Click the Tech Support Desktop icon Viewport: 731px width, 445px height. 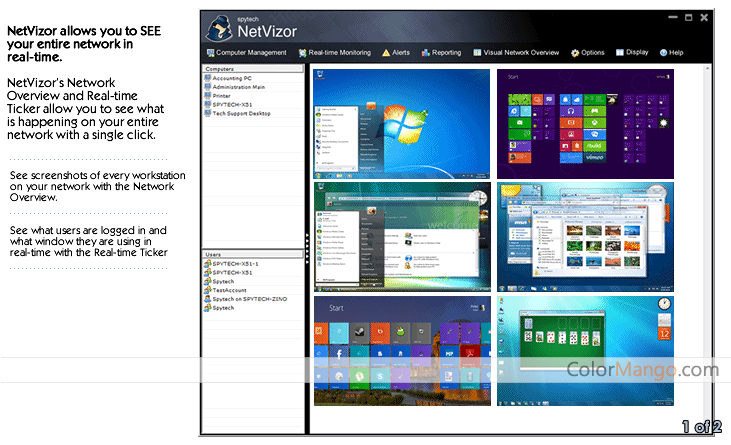coord(207,114)
